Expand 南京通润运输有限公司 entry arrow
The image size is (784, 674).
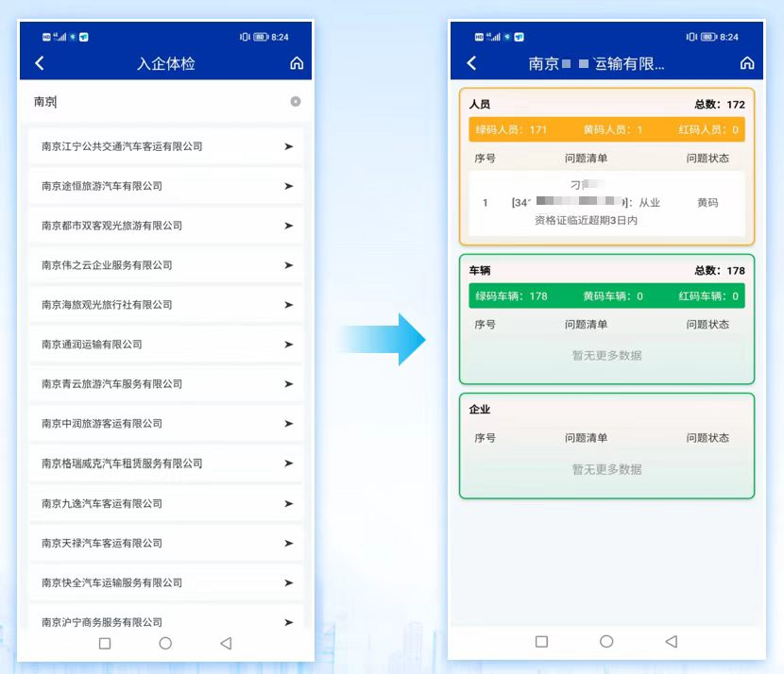[288, 345]
